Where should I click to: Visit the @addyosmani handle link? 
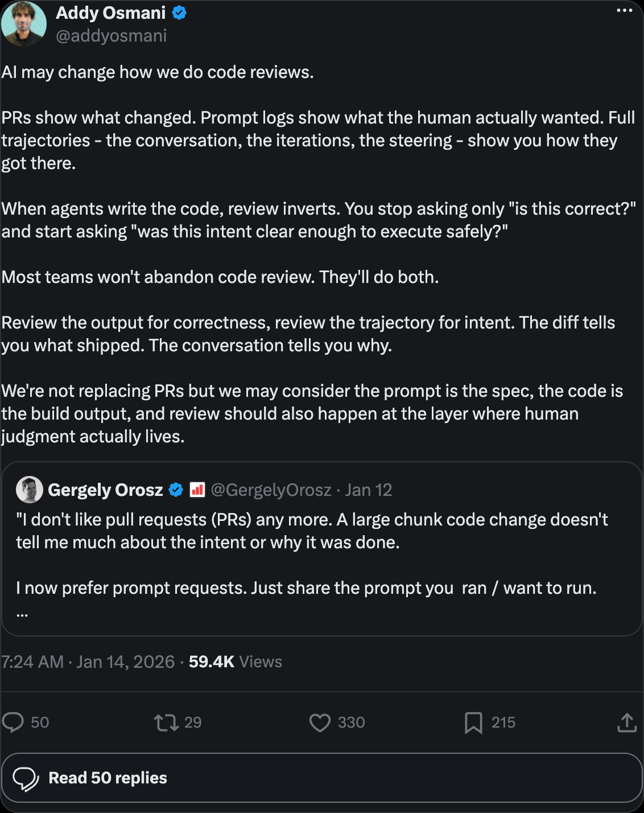coord(112,36)
